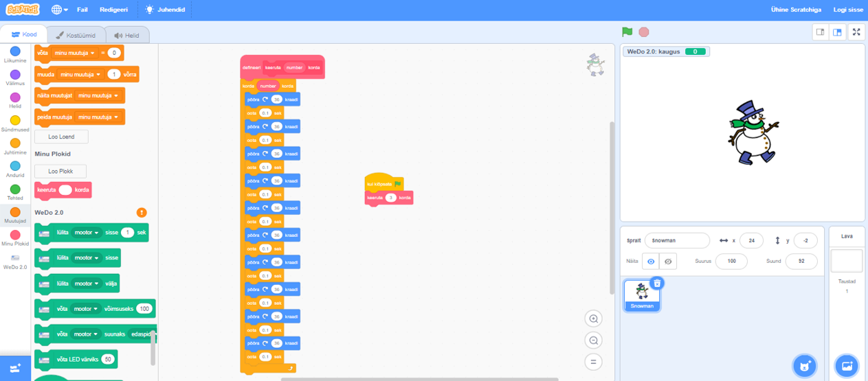This screenshot has height=381, width=868.
Task: Click the choose a sprite button
Action: 804,366
